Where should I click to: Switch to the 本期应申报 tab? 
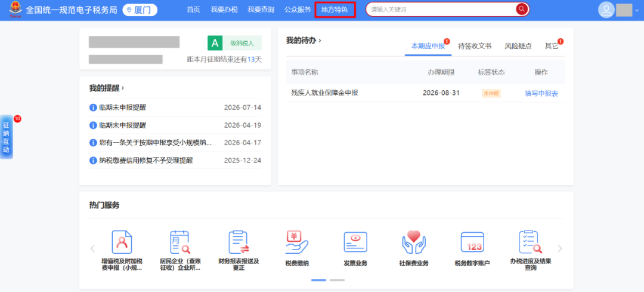(428, 46)
